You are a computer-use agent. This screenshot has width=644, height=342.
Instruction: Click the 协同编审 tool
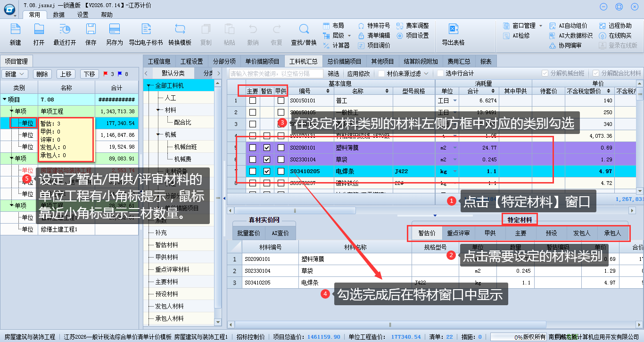tap(565, 46)
